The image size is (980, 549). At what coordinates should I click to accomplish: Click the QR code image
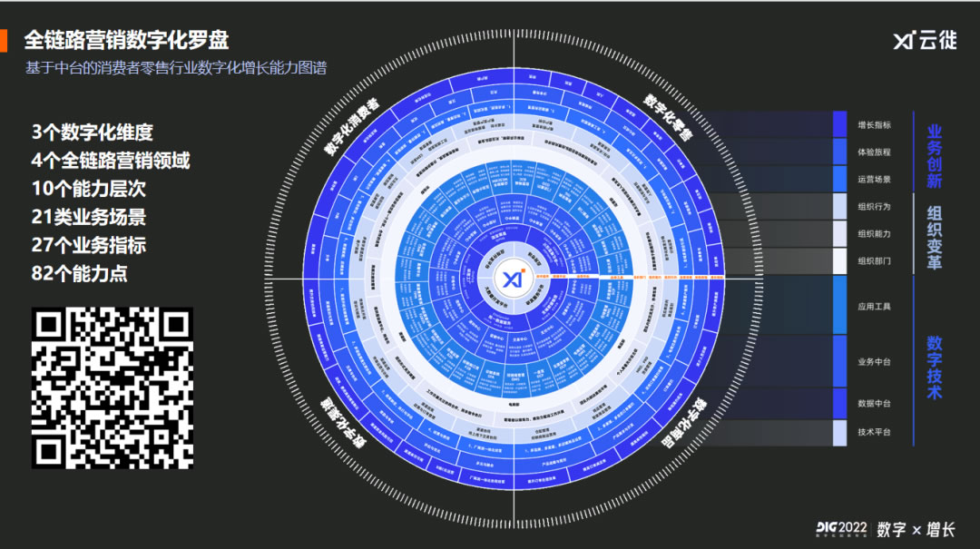(x=113, y=387)
